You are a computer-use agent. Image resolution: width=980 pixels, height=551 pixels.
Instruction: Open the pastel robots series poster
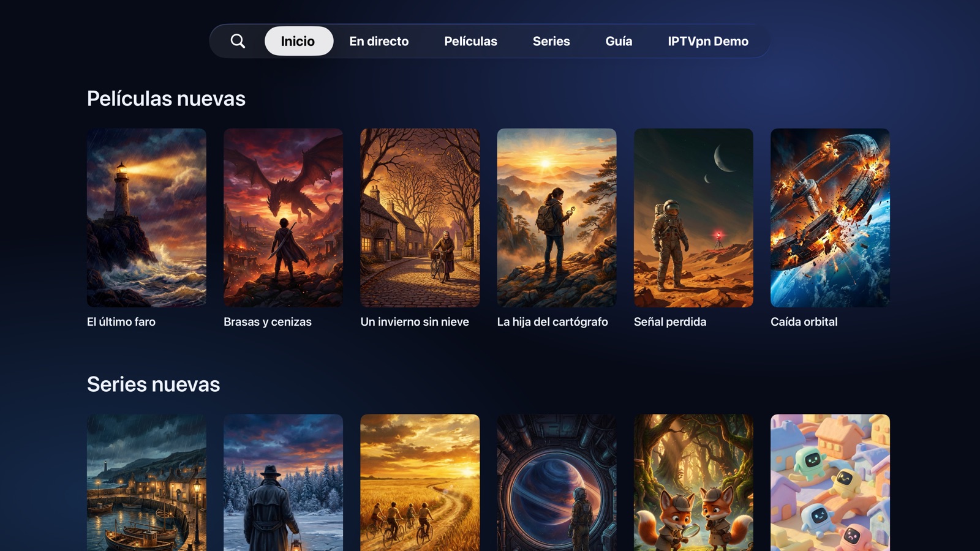point(830,482)
